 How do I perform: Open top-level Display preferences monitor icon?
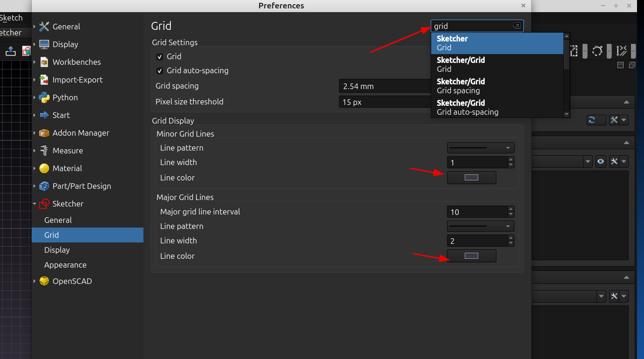[x=44, y=44]
